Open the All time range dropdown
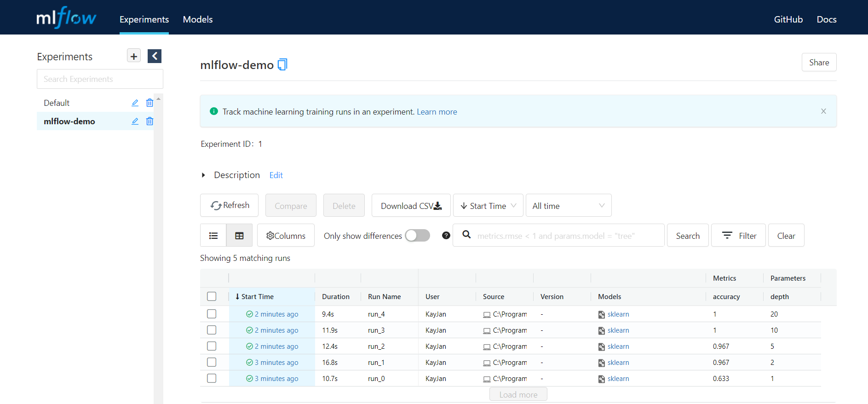868x404 pixels. click(568, 206)
